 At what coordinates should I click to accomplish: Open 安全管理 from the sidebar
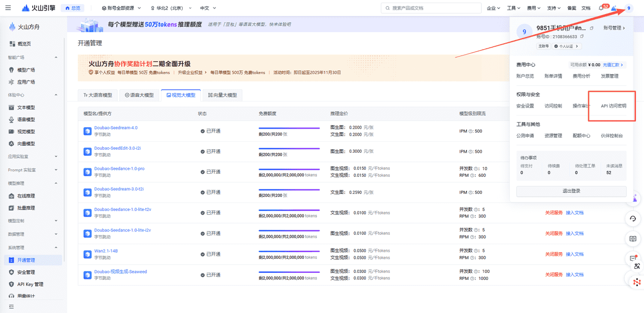pos(27,271)
